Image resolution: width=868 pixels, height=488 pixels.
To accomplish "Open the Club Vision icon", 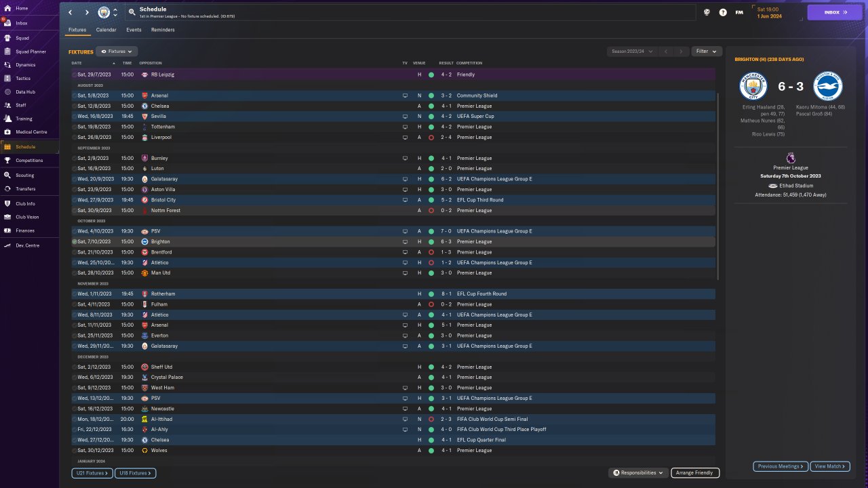I will [x=7, y=217].
